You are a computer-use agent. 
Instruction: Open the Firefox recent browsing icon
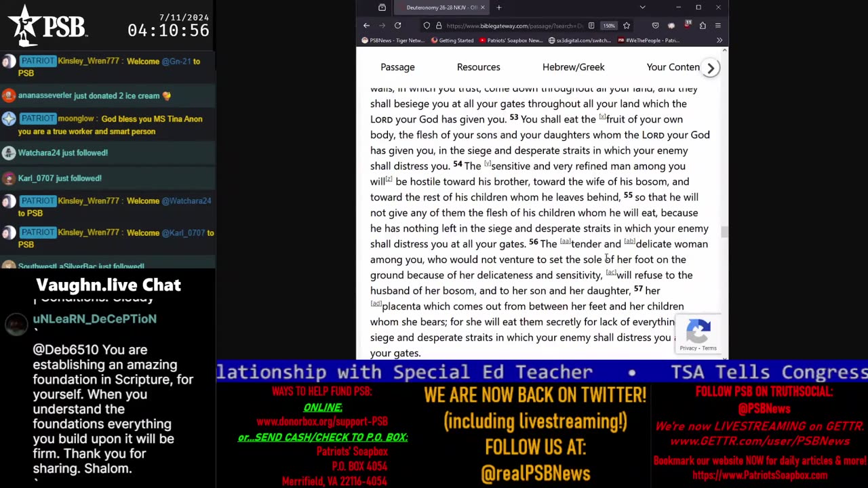pyautogui.click(x=382, y=7)
